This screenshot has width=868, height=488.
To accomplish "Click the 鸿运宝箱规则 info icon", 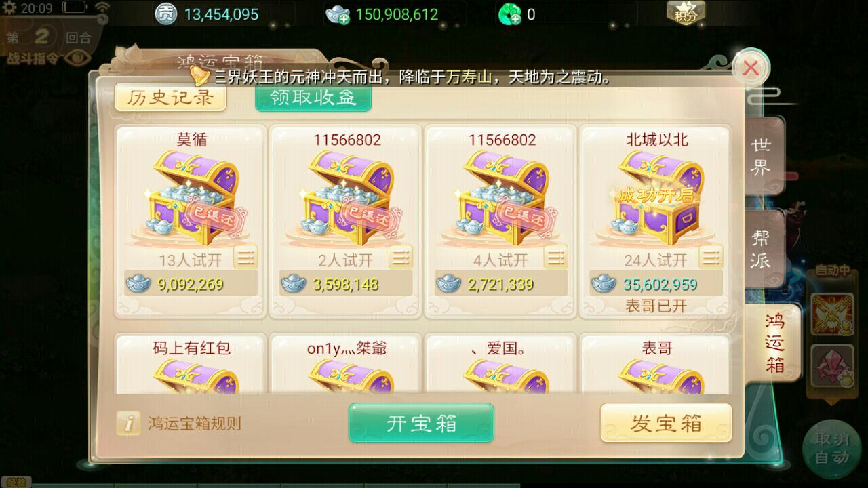I will click(x=128, y=424).
